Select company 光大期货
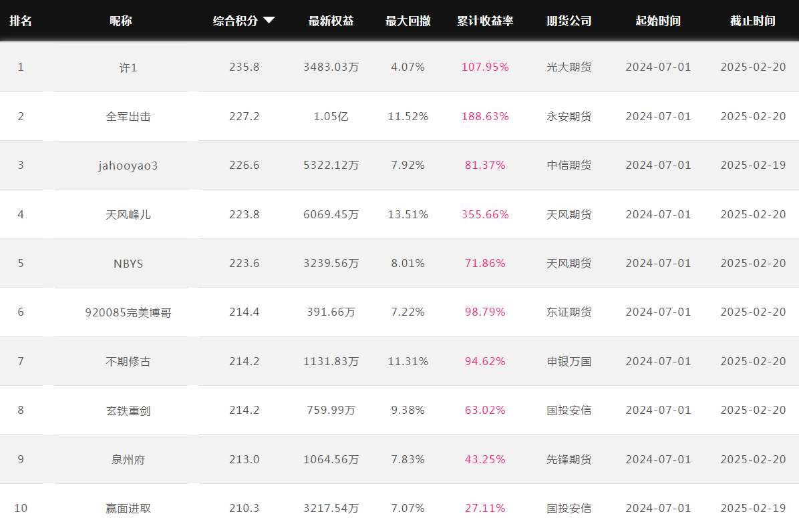 (x=569, y=67)
